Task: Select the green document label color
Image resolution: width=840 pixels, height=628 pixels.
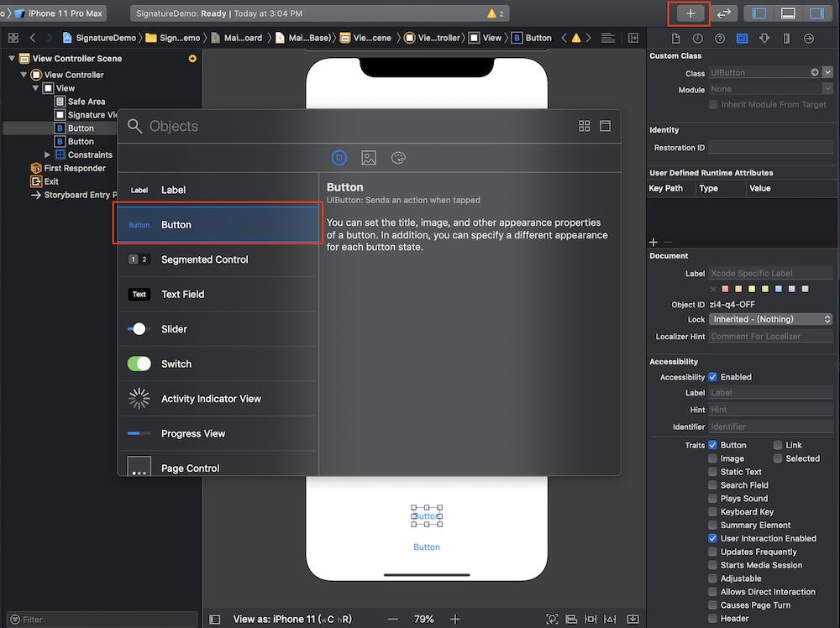Action: coord(765,289)
